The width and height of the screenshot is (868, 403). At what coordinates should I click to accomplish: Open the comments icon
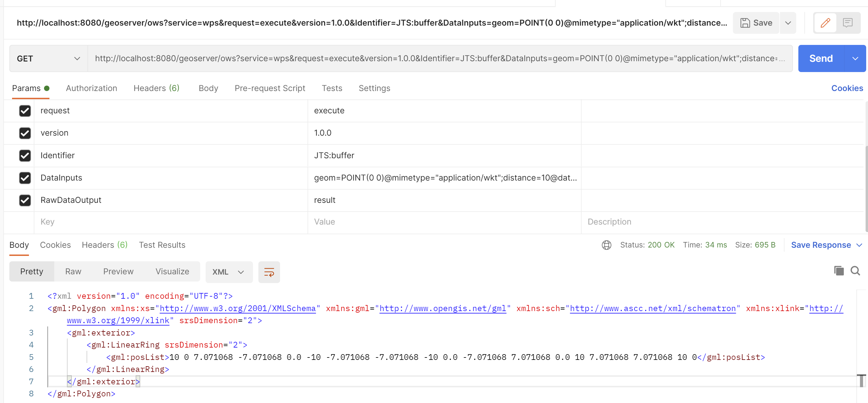pos(847,23)
